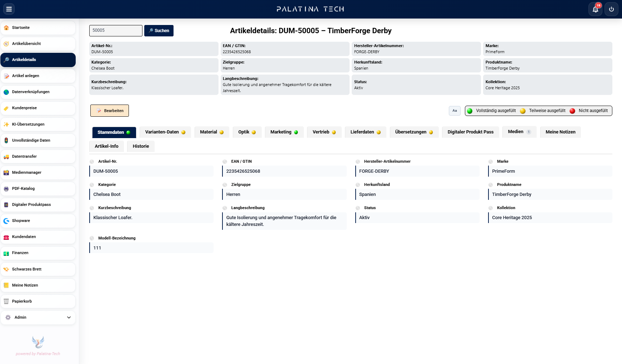This screenshot has width=622, height=364.
Task: Open Digitaler Produkt Pass tab
Action: pyautogui.click(x=471, y=132)
